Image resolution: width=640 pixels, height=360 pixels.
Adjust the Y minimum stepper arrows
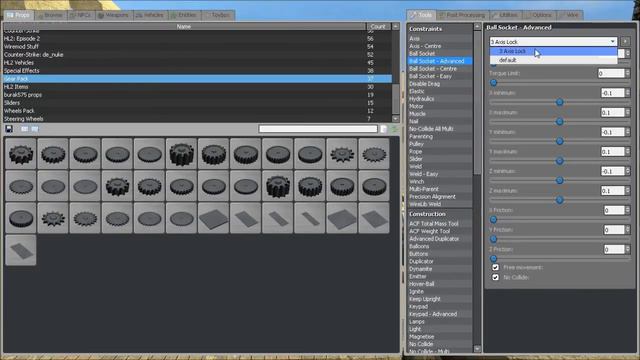pyautogui.click(x=628, y=132)
